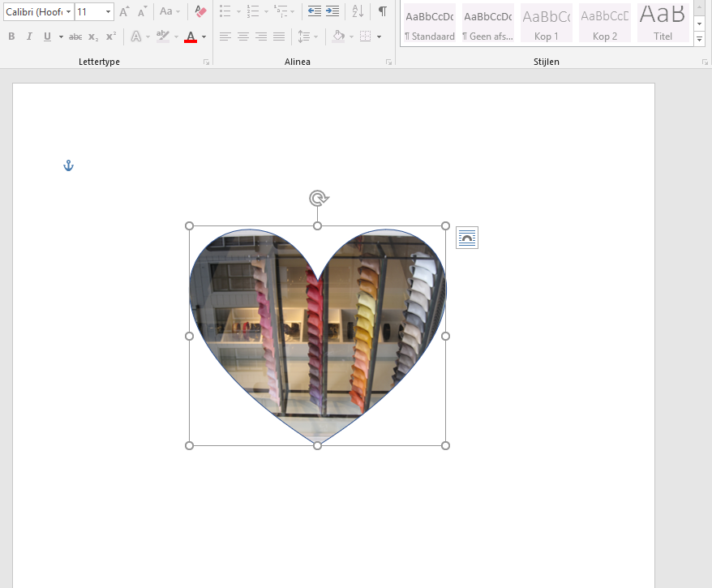The image size is (712, 588).
Task: Open the font name dropdown
Action: click(x=69, y=12)
